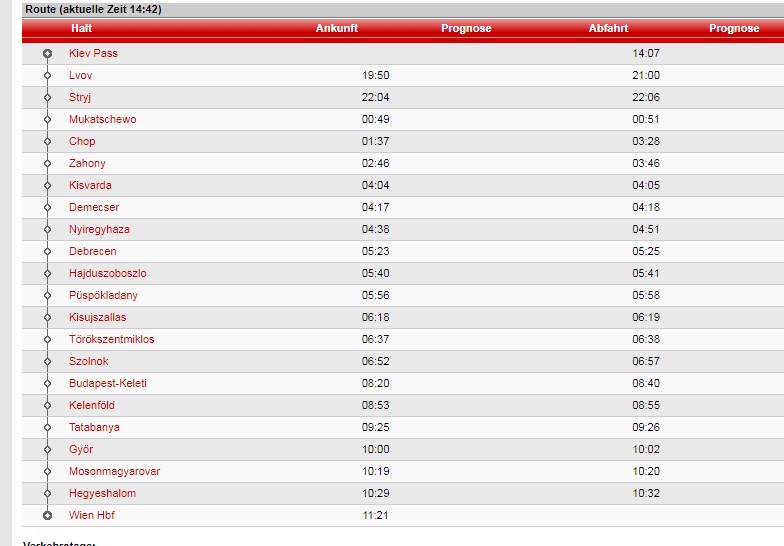Select the Mukatschewo stop link
This screenshot has width=784, height=546.
[x=102, y=119]
